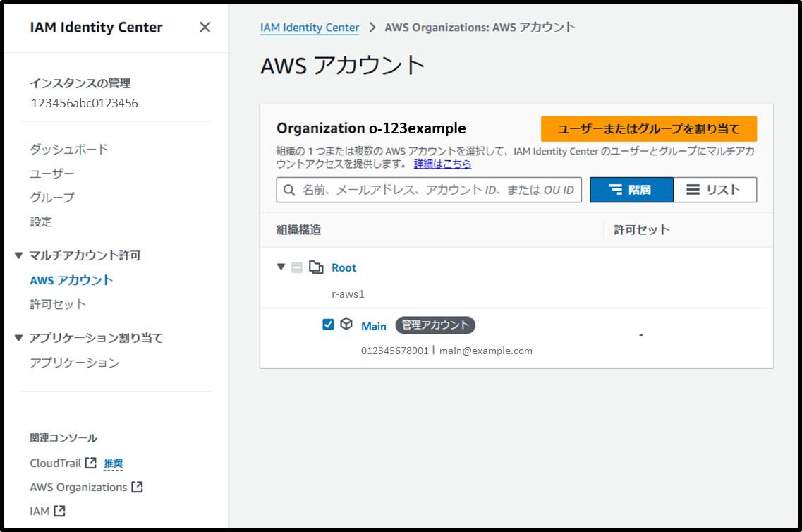This screenshot has height=532, width=802.
Task: Click the Main account cube icon
Action: tap(346, 324)
